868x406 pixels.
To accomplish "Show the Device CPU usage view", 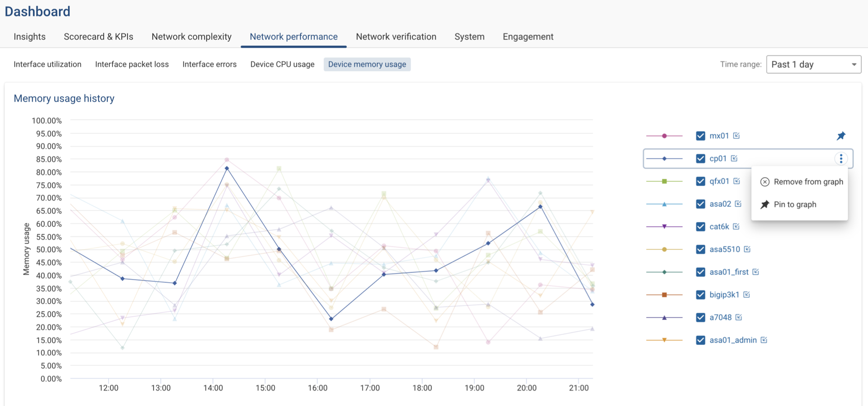I will click(x=283, y=64).
